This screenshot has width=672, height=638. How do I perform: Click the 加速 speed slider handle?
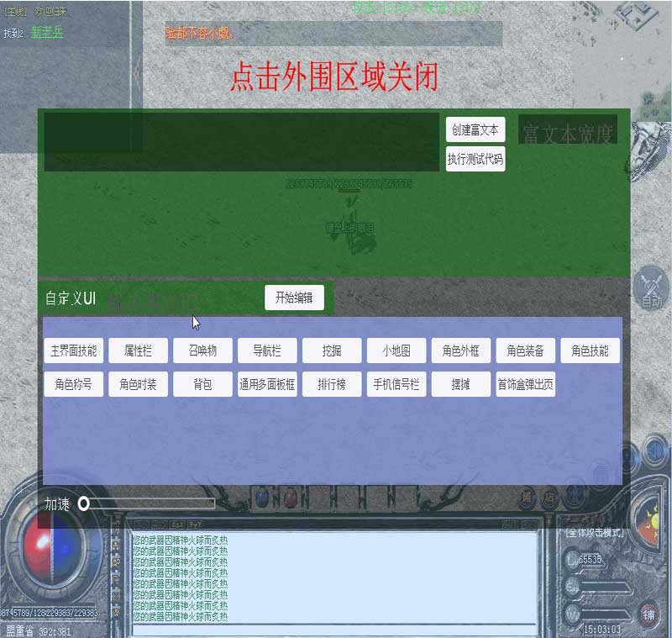pos(84,504)
